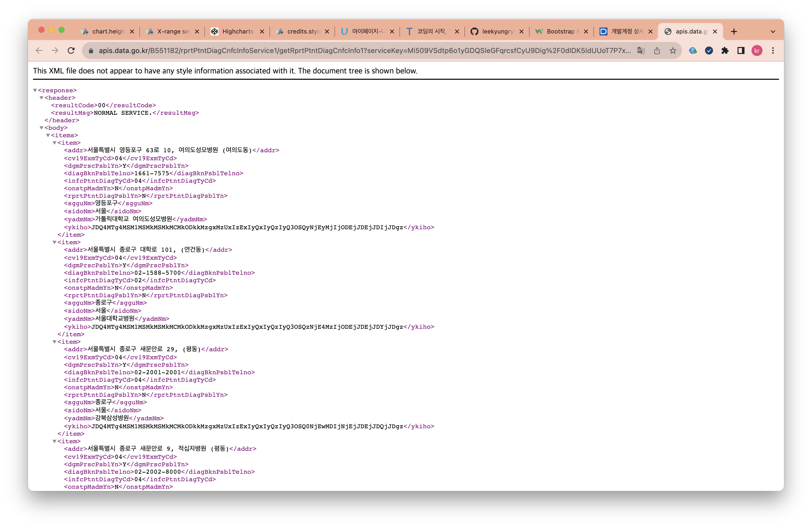The image size is (812, 528).
Task: Collapse the items XML node
Action: tap(48, 135)
